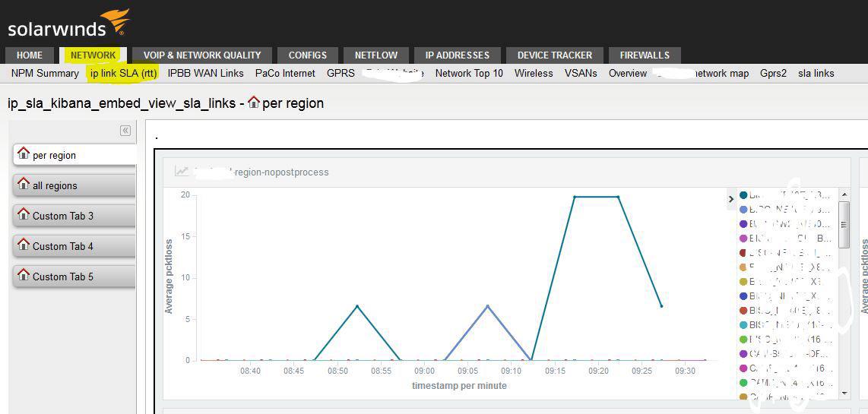Click the teal peak data point near 08:52
Screen dimensions: 868x414
tap(357, 306)
